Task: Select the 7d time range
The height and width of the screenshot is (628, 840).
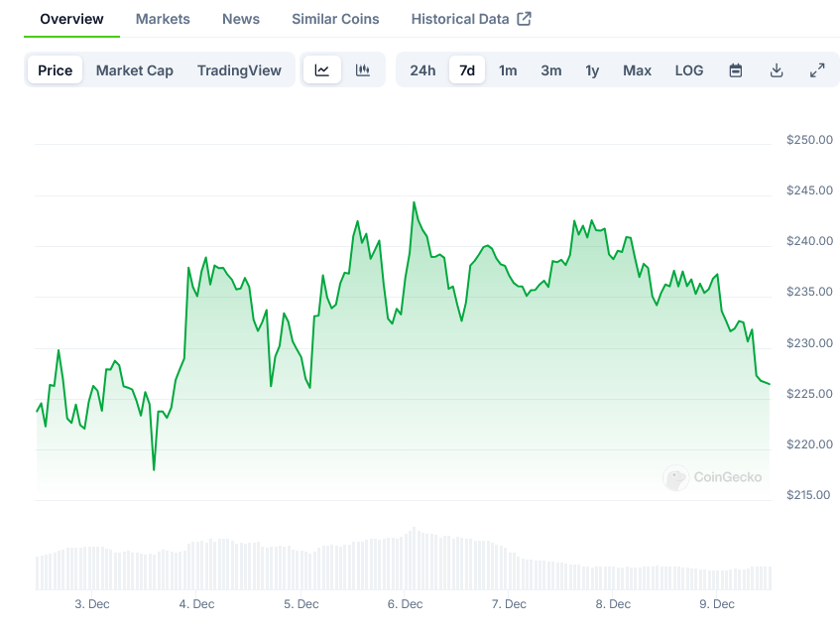Action: tap(467, 70)
